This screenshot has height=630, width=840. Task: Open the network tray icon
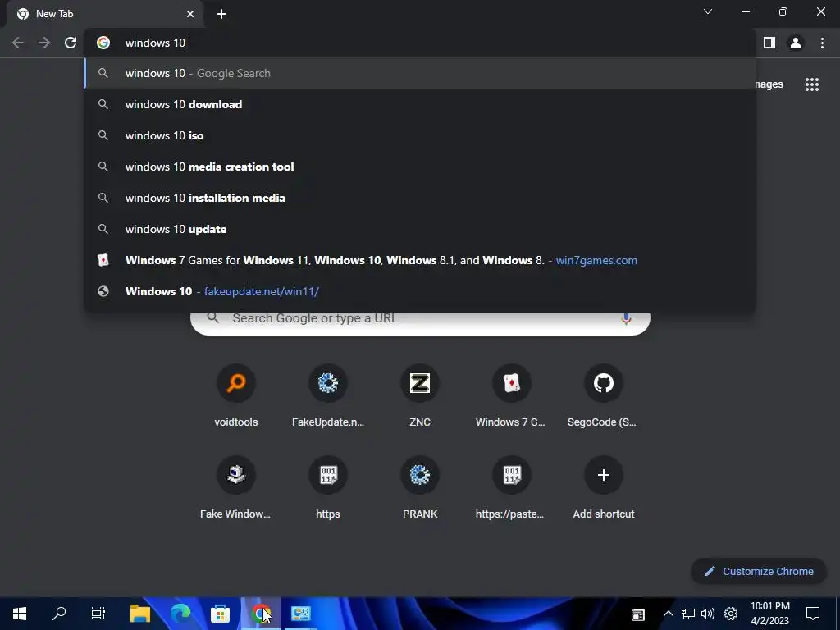(x=688, y=614)
